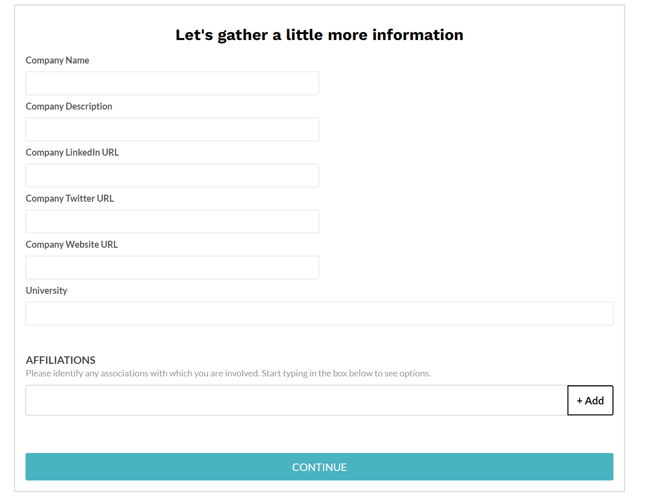Activate the Company Website URL input

pyautogui.click(x=172, y=267)
